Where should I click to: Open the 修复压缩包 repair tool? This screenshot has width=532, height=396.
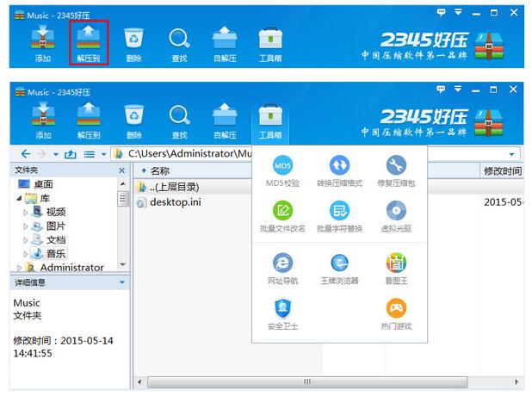[396, 171]
